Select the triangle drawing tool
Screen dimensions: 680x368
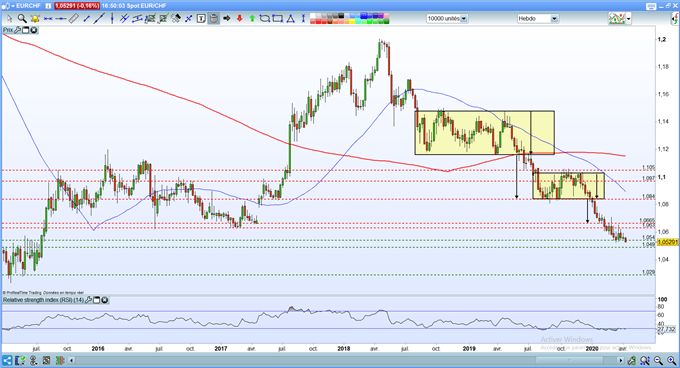(x=291, y=18)
